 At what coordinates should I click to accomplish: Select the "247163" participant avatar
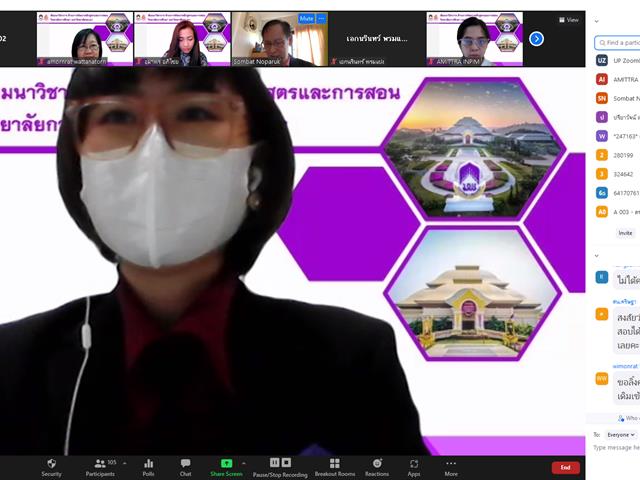tap(602, 136)
